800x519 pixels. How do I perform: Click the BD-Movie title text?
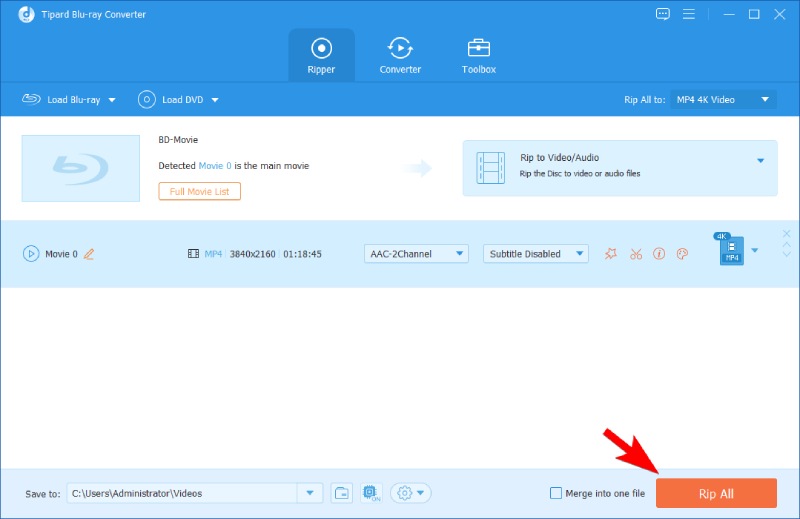click(x=178, y=140)
